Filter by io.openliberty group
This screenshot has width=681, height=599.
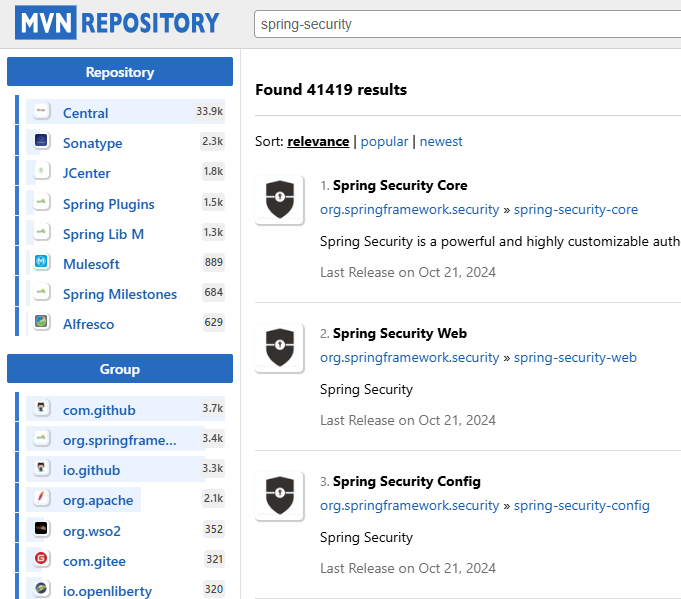[107, 590]
